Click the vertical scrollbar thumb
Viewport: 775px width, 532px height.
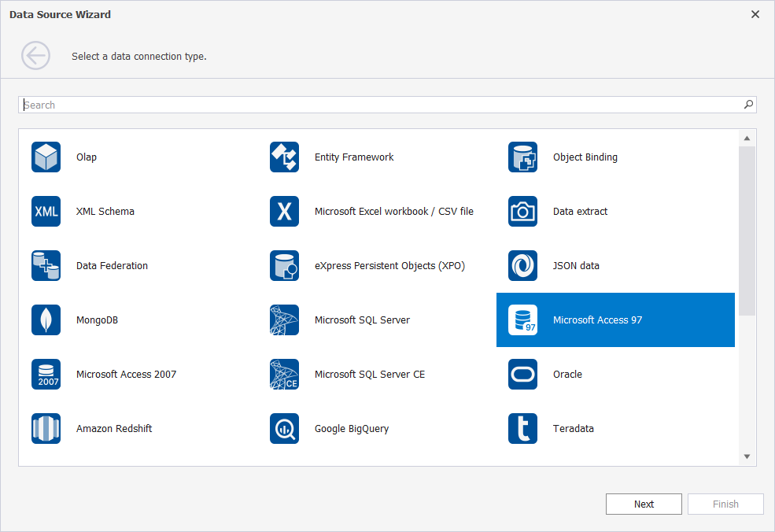tap(747, 231)
